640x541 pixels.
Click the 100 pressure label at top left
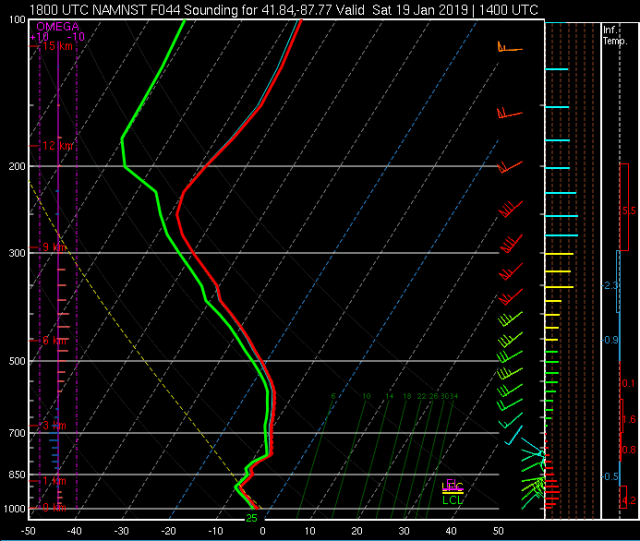[x=14, y=21]
